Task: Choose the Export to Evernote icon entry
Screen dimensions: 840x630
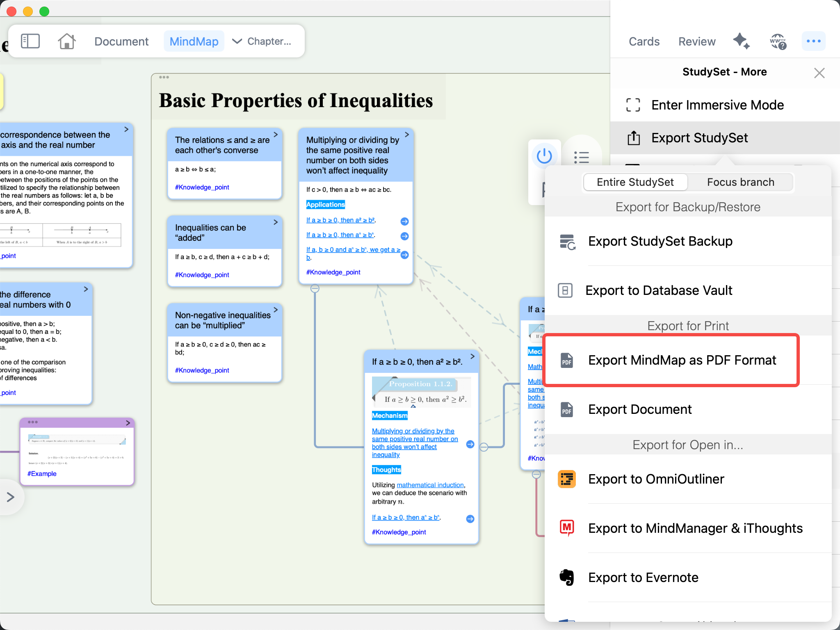Action: [x=567, y=577]
